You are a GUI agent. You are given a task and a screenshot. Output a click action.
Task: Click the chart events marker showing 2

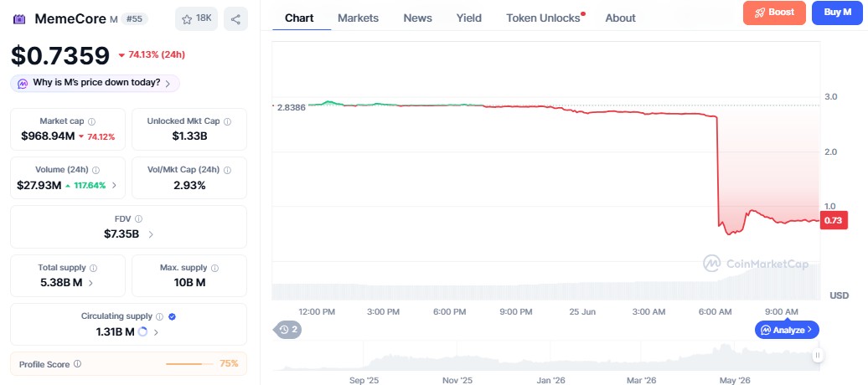click(x=288, y=330)
